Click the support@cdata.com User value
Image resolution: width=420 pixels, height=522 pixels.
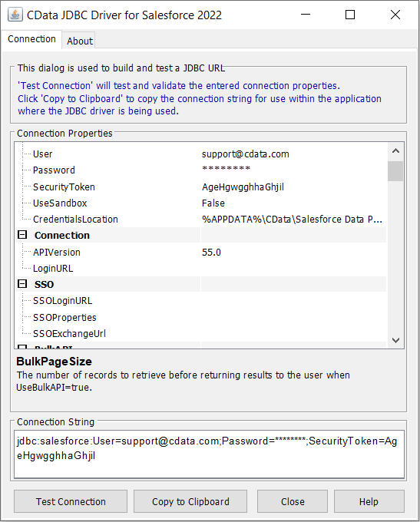[246, 154]
